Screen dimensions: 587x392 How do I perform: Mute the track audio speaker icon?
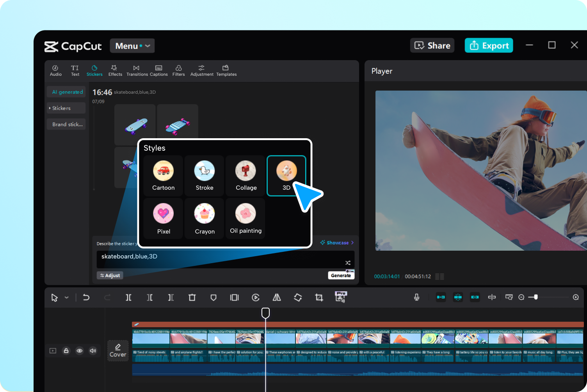pos(93,351)
